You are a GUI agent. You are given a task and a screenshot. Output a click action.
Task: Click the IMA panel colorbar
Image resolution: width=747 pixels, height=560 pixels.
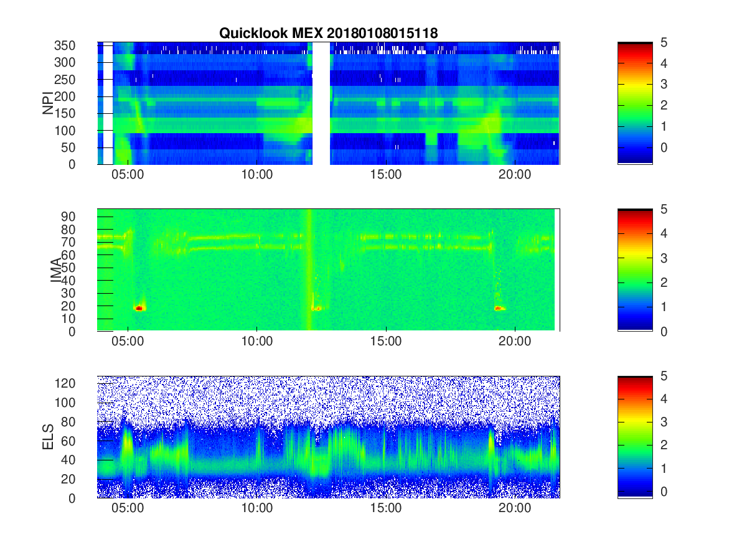click(x=635, y=270)
